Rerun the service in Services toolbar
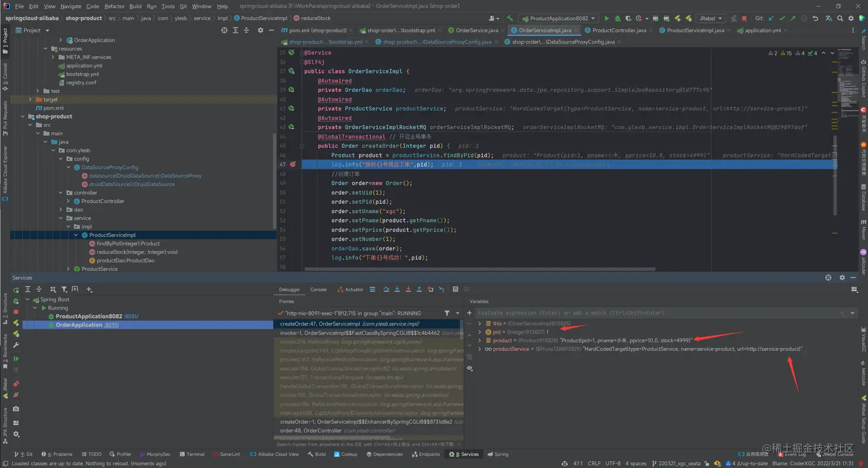Viewport: 868px width, 468px height. pyautogui.click(x=16, y=290)
